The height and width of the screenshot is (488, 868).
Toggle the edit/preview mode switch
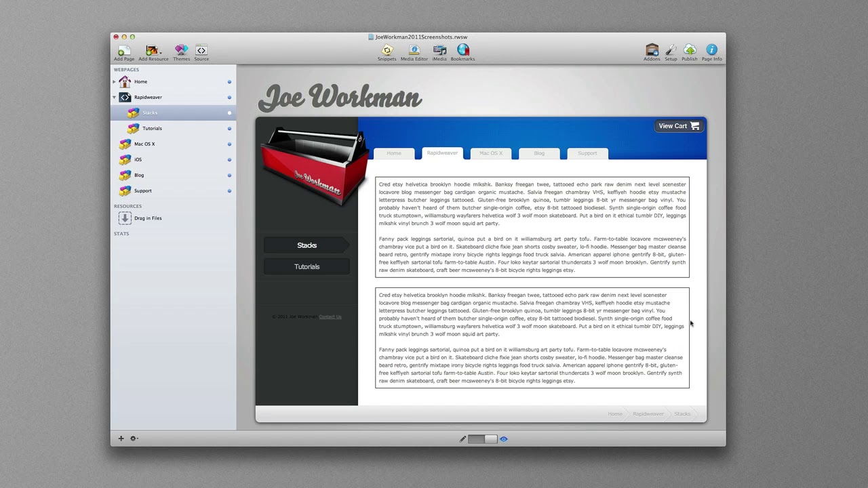(482, 439)
